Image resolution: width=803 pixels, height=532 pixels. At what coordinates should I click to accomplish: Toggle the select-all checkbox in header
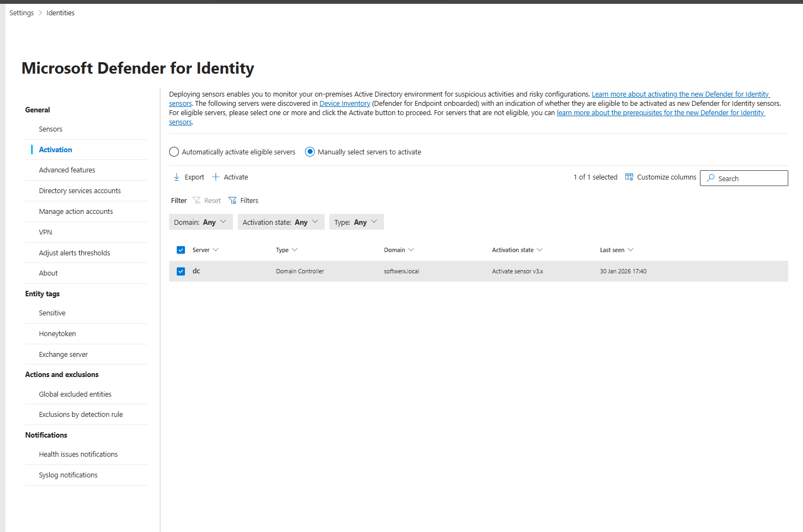[x=181, y=250]
